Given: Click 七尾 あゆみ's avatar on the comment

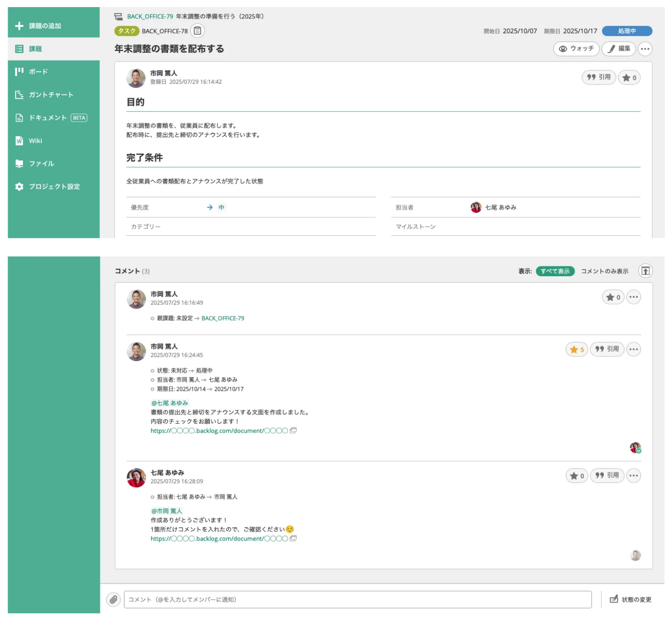Looking at the screenshot, I should [x=137, y=478].
